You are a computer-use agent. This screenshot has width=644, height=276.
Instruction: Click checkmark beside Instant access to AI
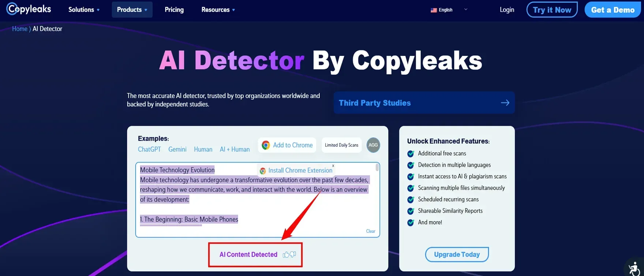411,177
